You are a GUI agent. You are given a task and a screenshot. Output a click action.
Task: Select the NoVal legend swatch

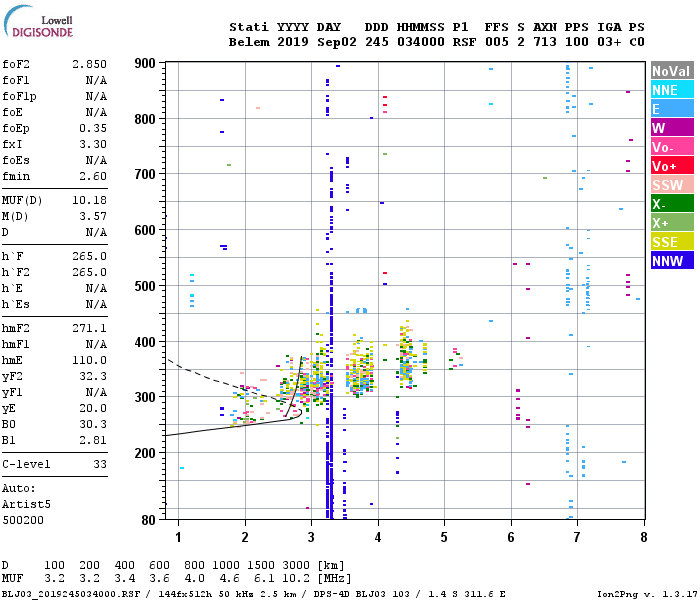(672, 71)
